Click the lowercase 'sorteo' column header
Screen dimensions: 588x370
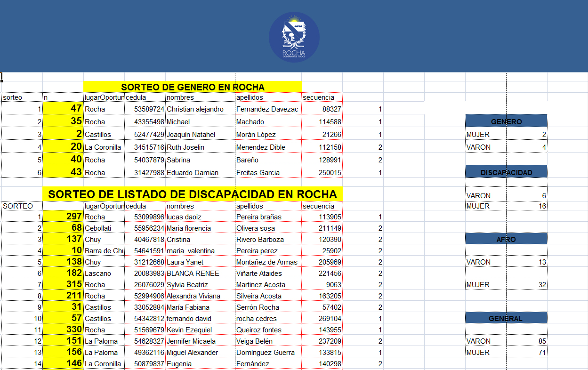[x=13, y=97]
